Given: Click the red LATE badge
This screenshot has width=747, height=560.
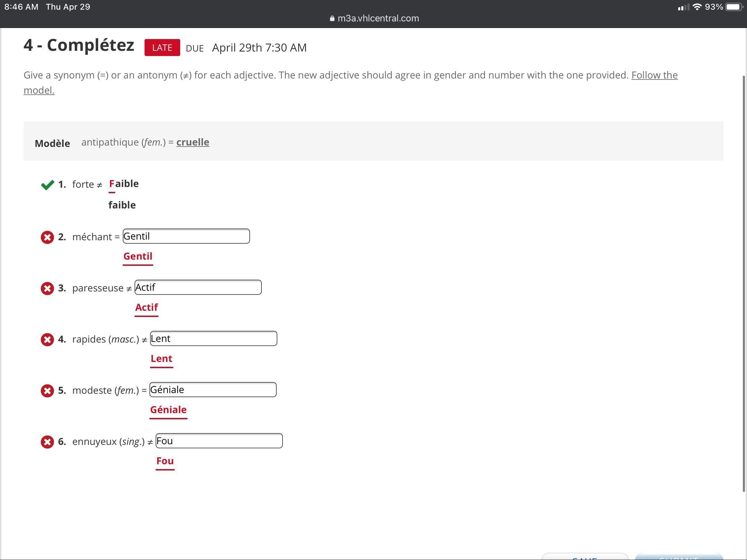Looking at the screenshot, I should pyautogui.click(x=162, y=48).
